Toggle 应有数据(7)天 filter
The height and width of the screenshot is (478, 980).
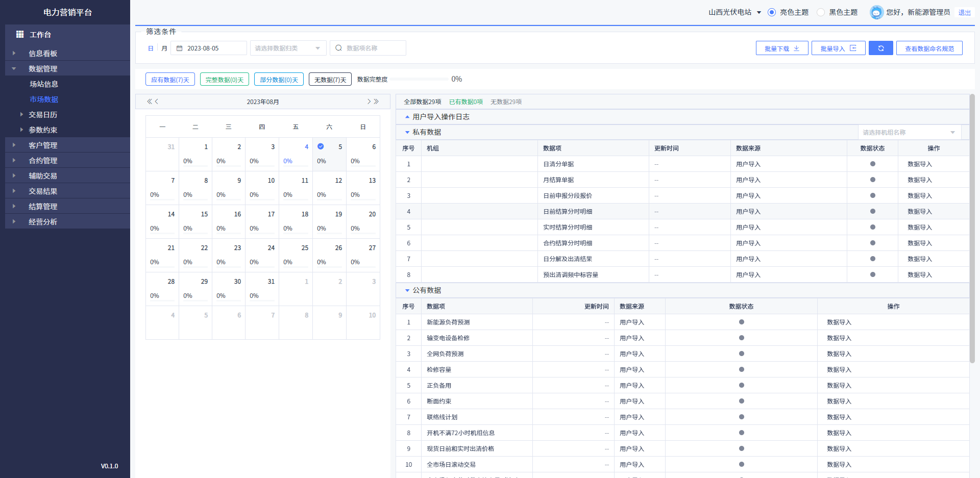coord(170,79)
